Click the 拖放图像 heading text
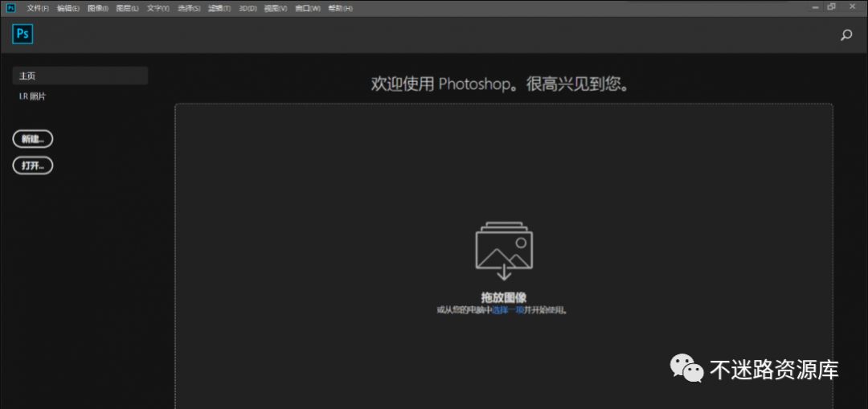Image resolution: width=868 pixels, height=409 pixels. pos(504,297)
